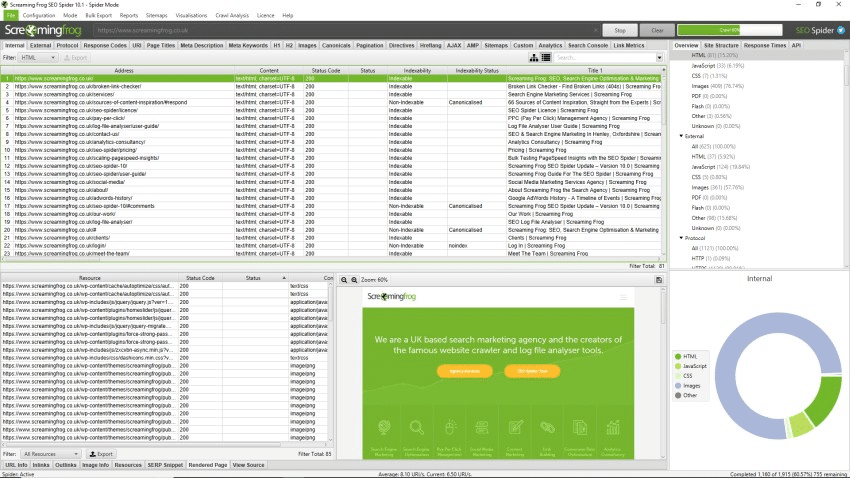Viewport: 850px width, 478px height.
Task: Zoom in the rendered page preview
Action: [x=352, y=280]
